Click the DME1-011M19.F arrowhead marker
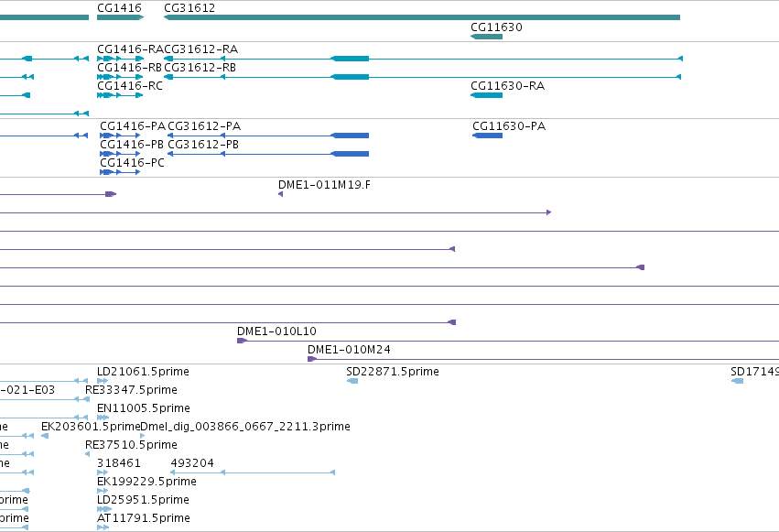This screenshot has width=779, height=532. 281,194
